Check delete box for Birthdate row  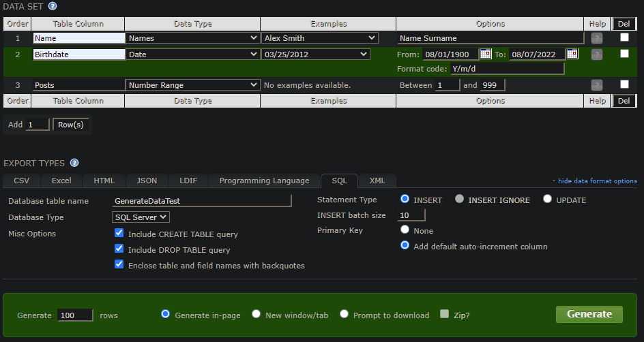point(624,54)
